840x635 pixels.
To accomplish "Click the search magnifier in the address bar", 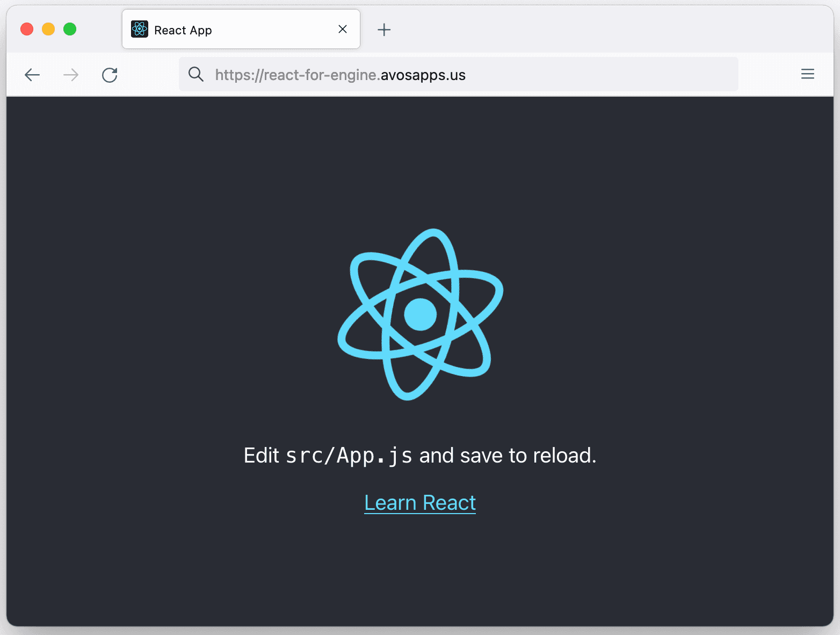I will (196, 74).
